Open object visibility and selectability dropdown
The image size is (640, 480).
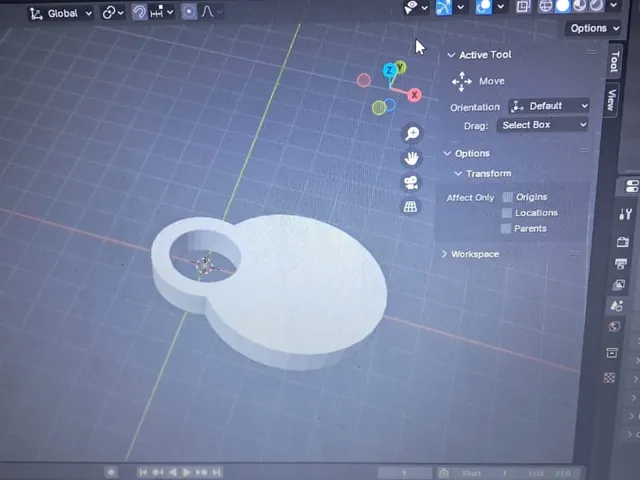416,7
